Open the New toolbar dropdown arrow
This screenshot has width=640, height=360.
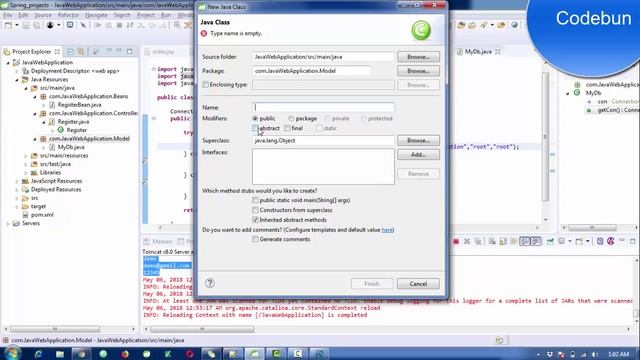17,25
